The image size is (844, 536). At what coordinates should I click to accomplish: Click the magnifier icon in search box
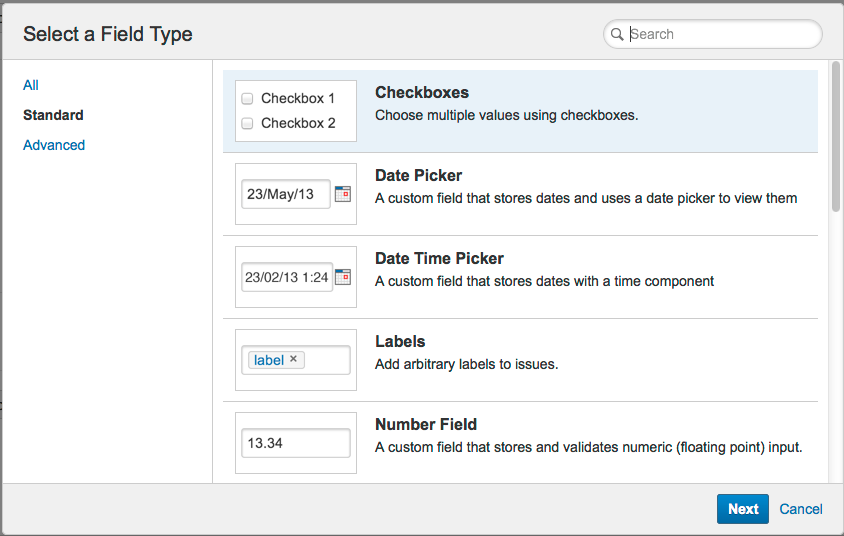(x=617, y=34)
